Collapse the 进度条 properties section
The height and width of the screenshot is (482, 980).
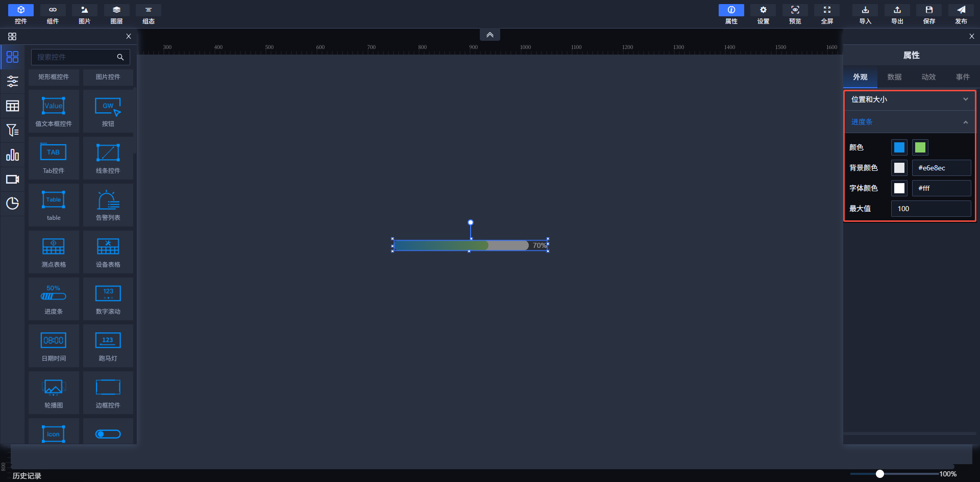coord(910,122)
